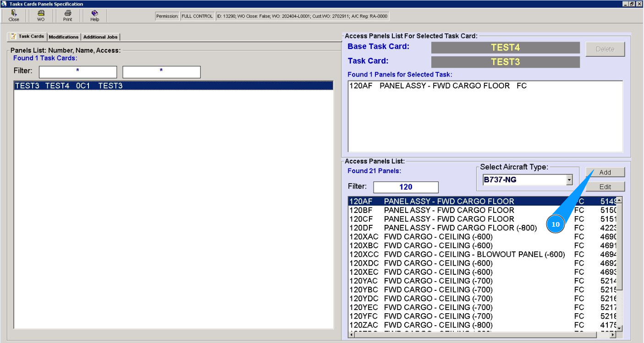Select the 120XDC FWD CARGO - CEILING row
Screen dimensions: 644x343
coord(481,263)
